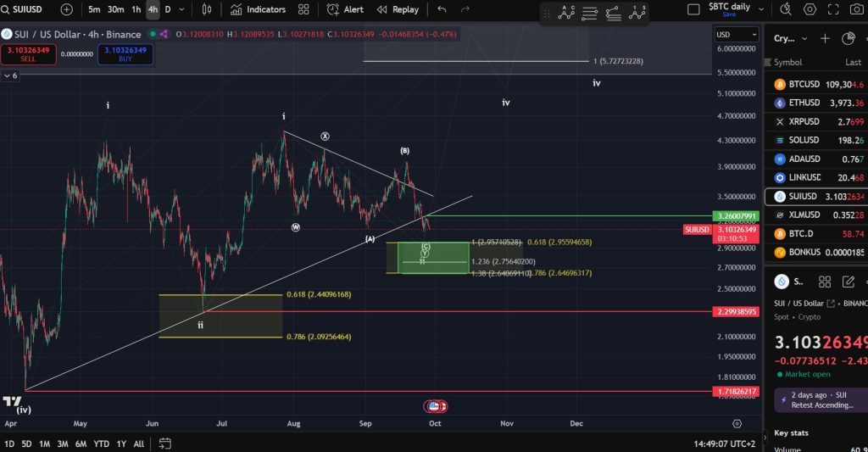Select XLMUSD in the watchlist

point(816,215)
